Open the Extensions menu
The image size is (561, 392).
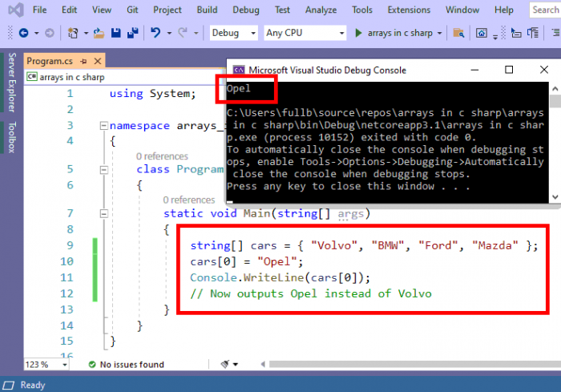[x=409, y=10]
